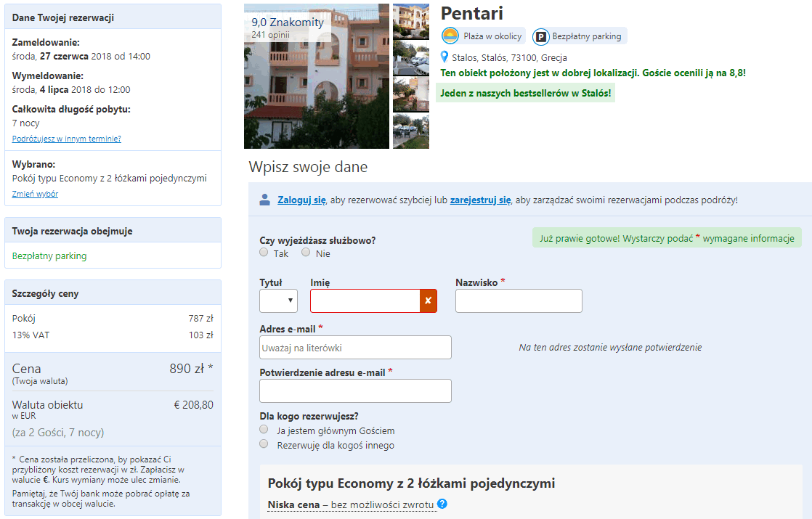Click the Zaloguj się link

(302, 200)
